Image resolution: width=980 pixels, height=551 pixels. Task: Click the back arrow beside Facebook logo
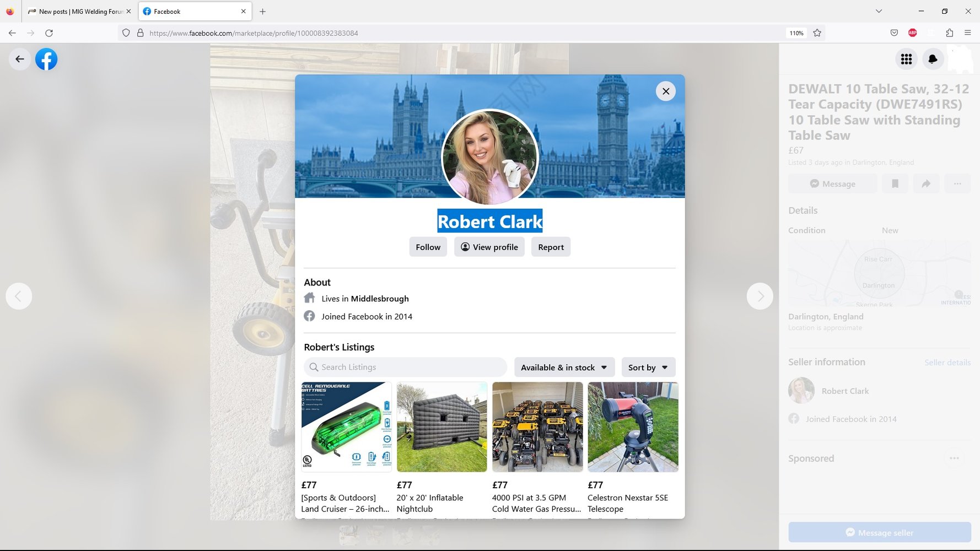[x=20, y=59]
